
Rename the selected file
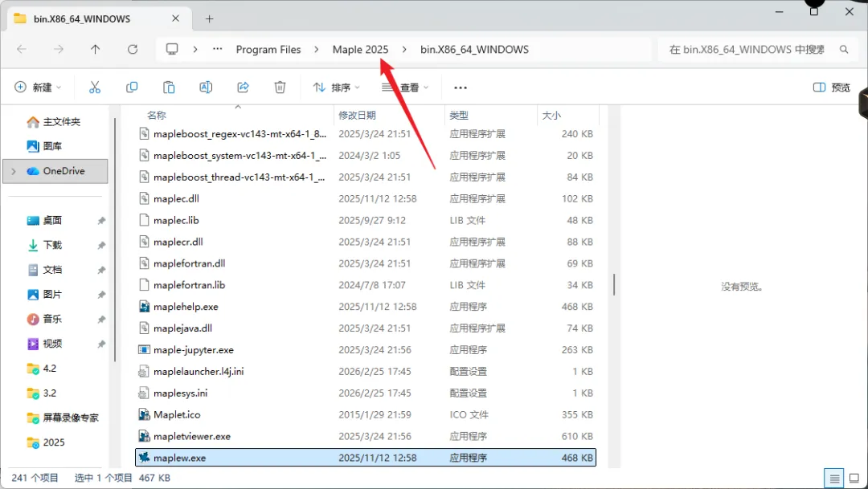206,88
